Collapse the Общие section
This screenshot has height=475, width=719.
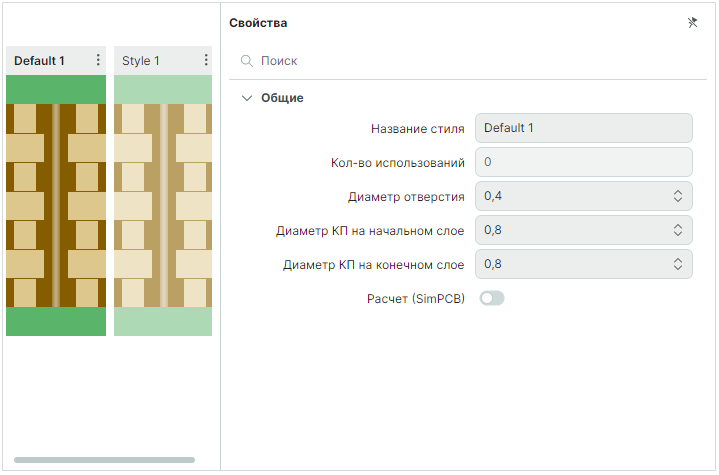[247, 98]
